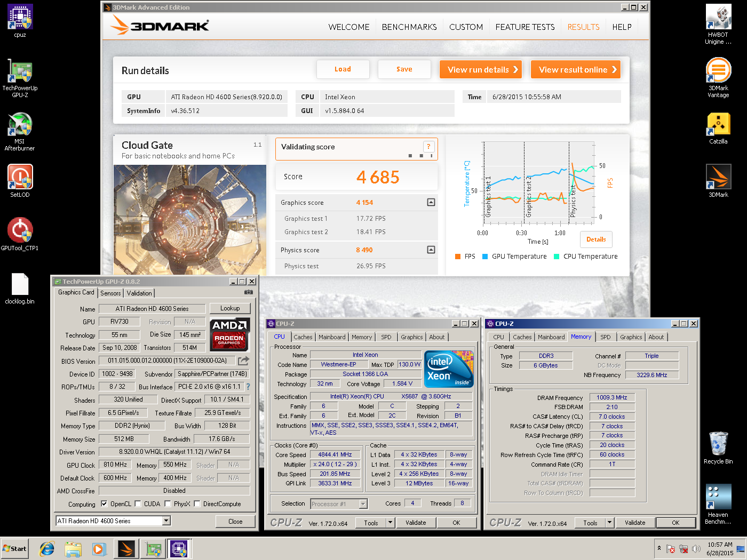747x560 pixels.
Task: Click the Lookup button in GPU-Z
Action: 230,308
